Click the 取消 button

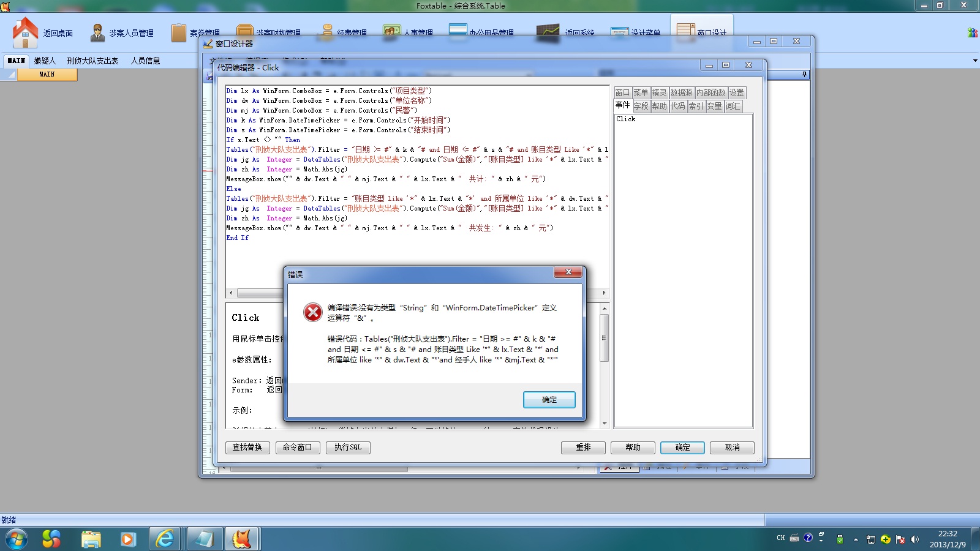click(x=732, y=448)
